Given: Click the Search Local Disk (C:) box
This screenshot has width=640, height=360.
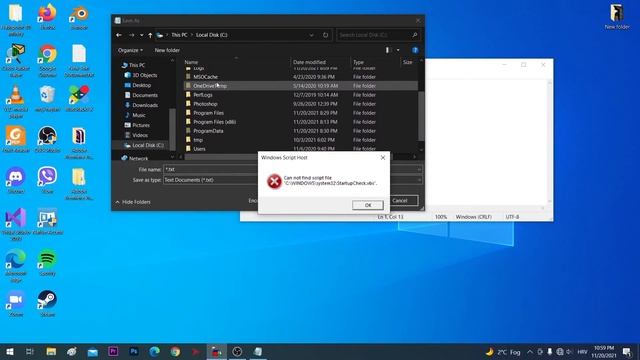Looking at the screenshot, I should (378, 35).
